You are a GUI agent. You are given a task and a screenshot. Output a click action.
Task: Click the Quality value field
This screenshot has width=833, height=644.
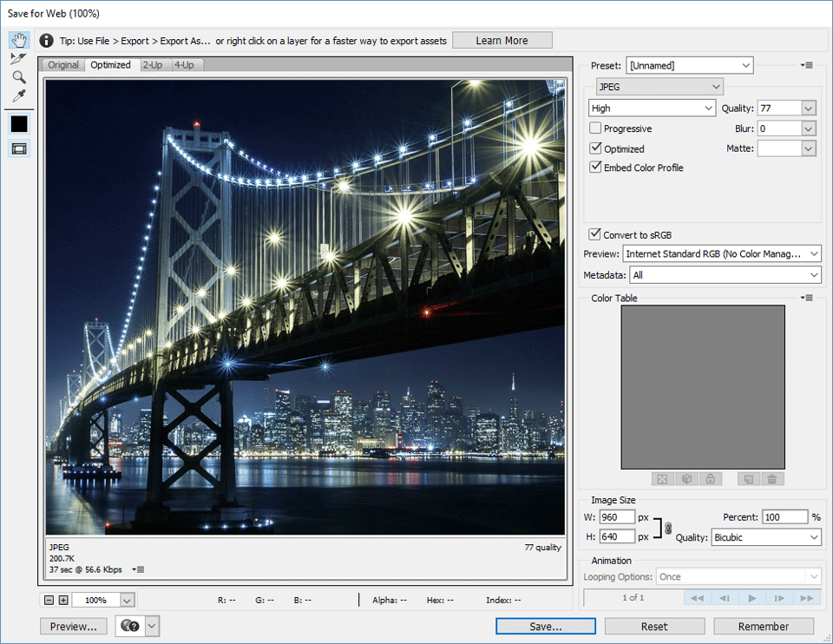(779, 108)
